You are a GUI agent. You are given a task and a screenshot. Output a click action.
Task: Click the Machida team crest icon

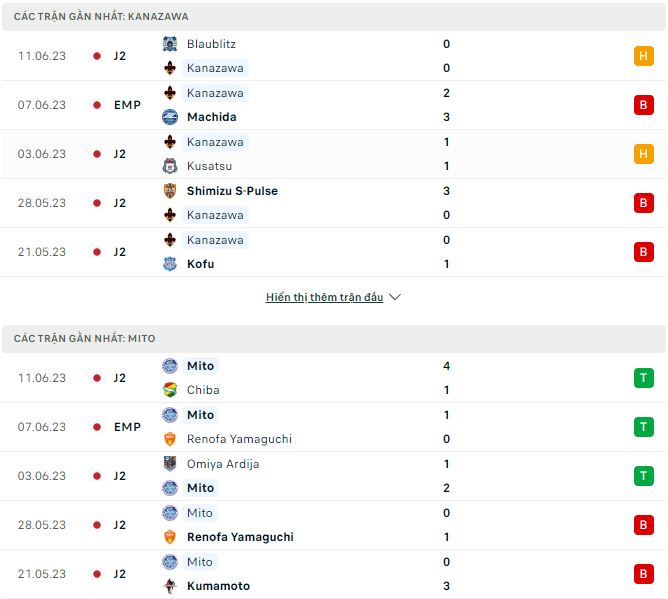click(x=170, y=117)
